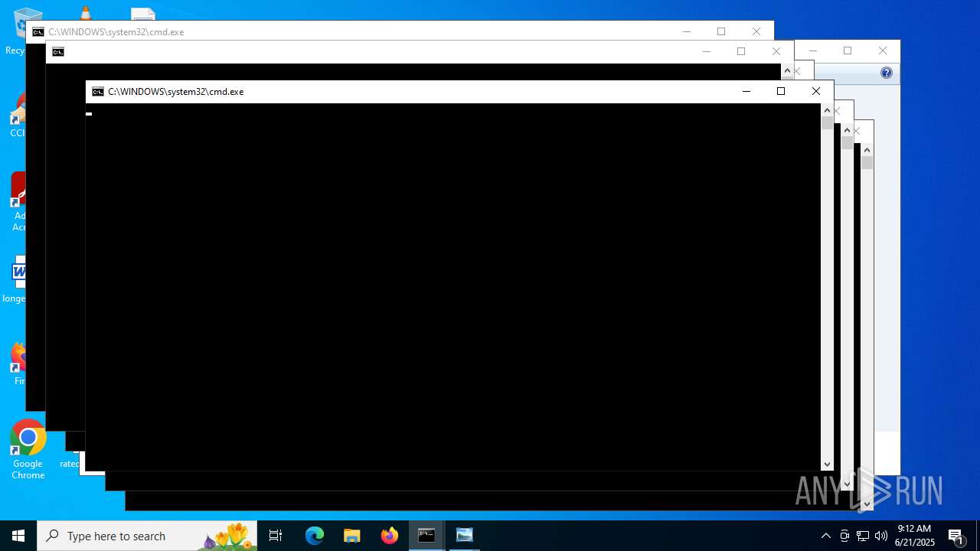The width and height of the screenshot is (980, 551).
Task: Click the taskbar app right of Command Prompt
Action: pyautogui.click(x=465, y=536)
